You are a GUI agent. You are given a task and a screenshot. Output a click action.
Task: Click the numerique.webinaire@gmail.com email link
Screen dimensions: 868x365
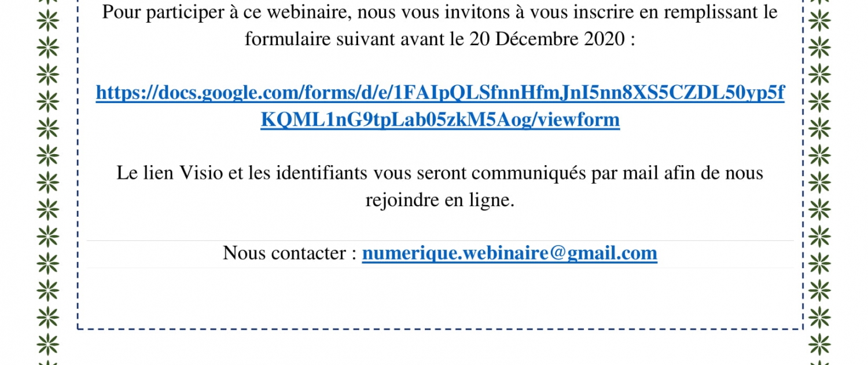[509, 253]
